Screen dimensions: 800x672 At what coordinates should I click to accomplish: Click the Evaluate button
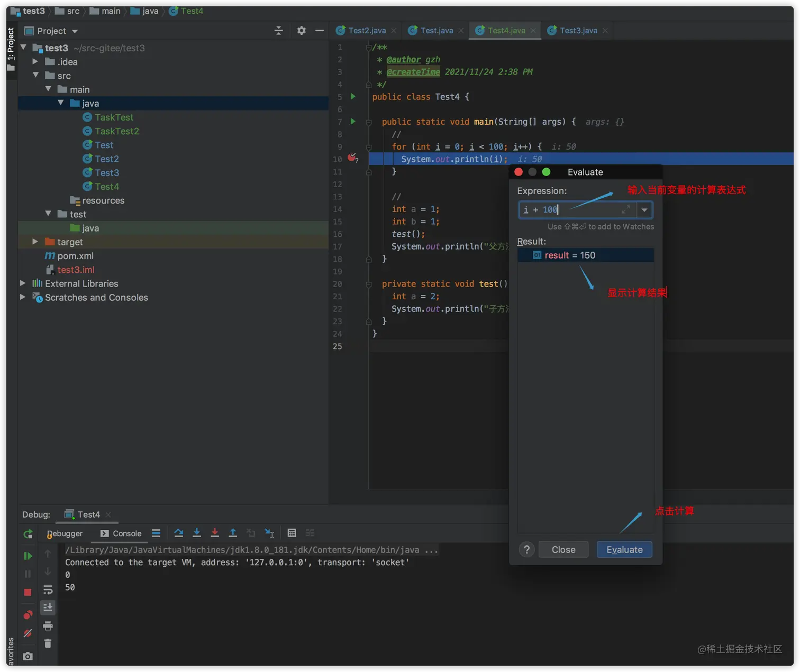coord(624,550)
